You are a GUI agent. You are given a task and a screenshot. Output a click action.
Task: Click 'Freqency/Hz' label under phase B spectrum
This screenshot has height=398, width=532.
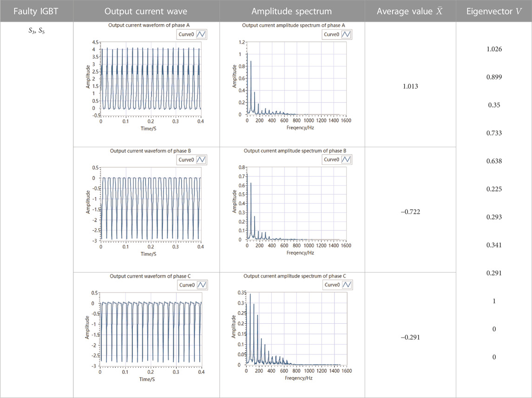point(300,253)
